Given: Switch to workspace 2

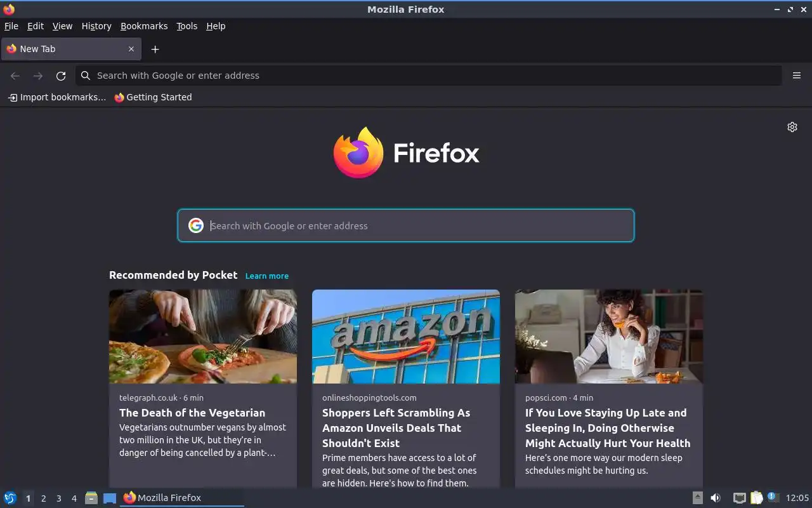Looking at the screenshot, I should (x=43, y=498).
